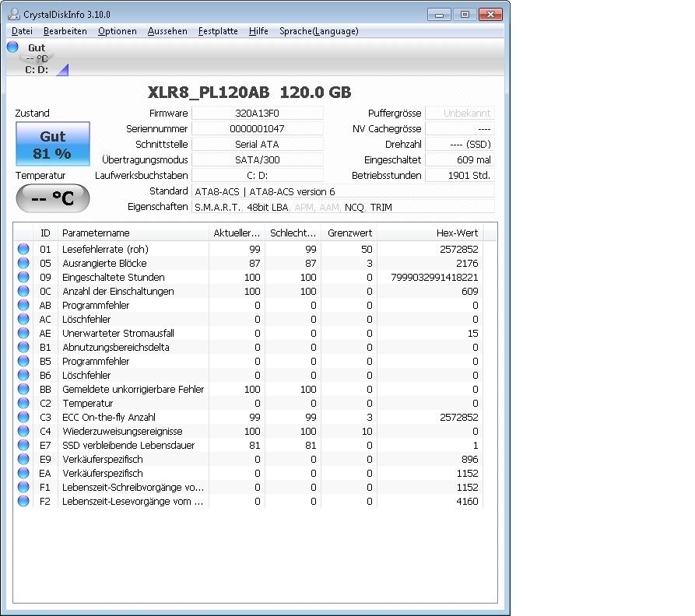
Task: Click the Eingeschaltet field 609 mal
Action: (460, 160)
